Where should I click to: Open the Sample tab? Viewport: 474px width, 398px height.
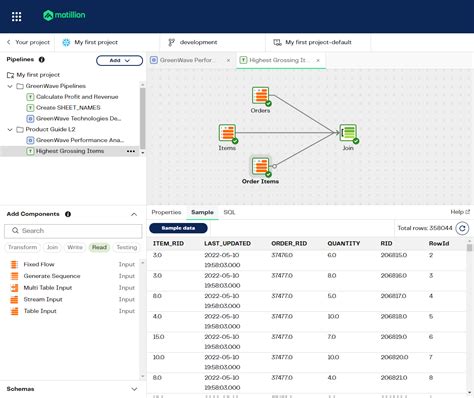(202, 212)
